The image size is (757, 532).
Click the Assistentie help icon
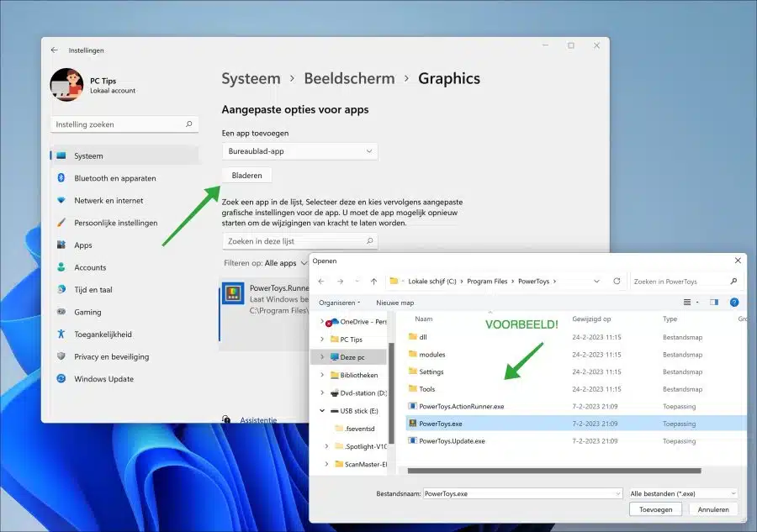point(226,419)
